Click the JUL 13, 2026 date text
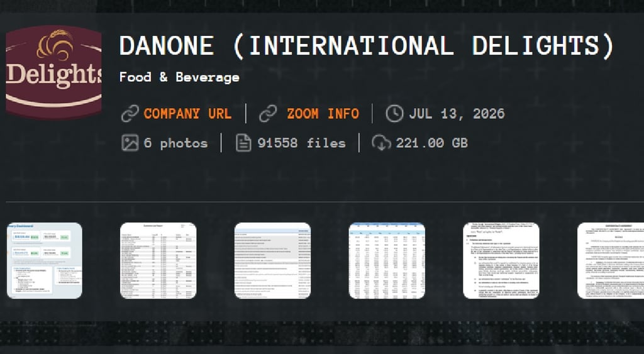 click(457, 114)
